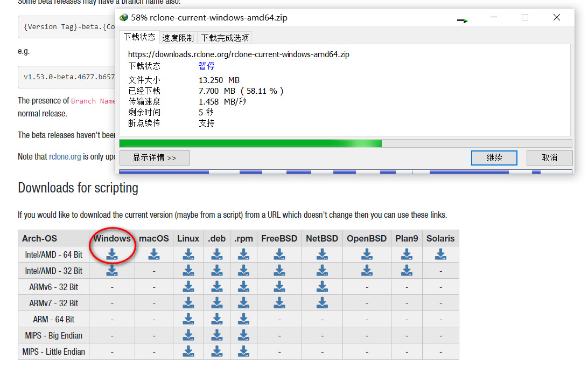Screen dimensions: 588x372
Task: Open the 速度限制 tab
Action: coord(178,38)
